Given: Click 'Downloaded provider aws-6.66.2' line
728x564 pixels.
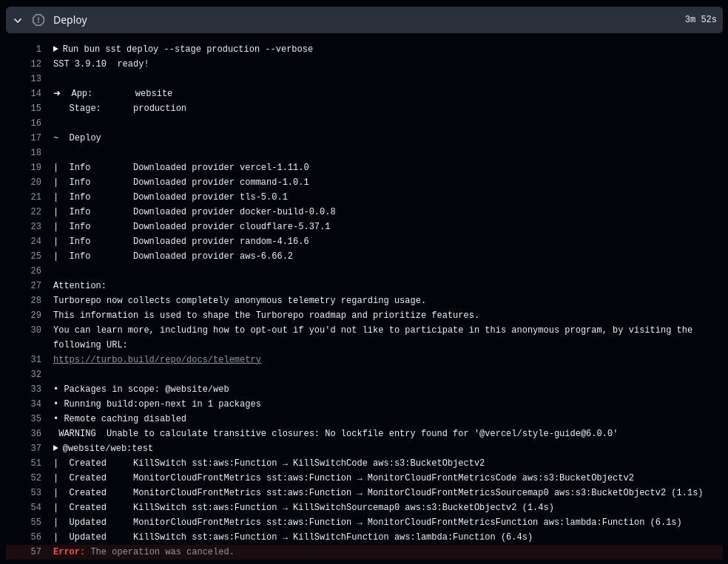Looking at the screenshot, I should 172,256.
